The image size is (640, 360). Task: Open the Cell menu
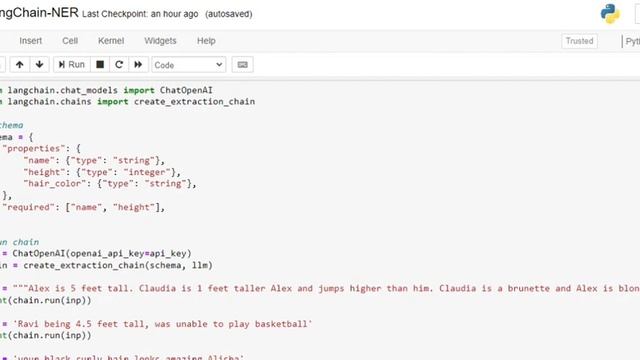70,41
